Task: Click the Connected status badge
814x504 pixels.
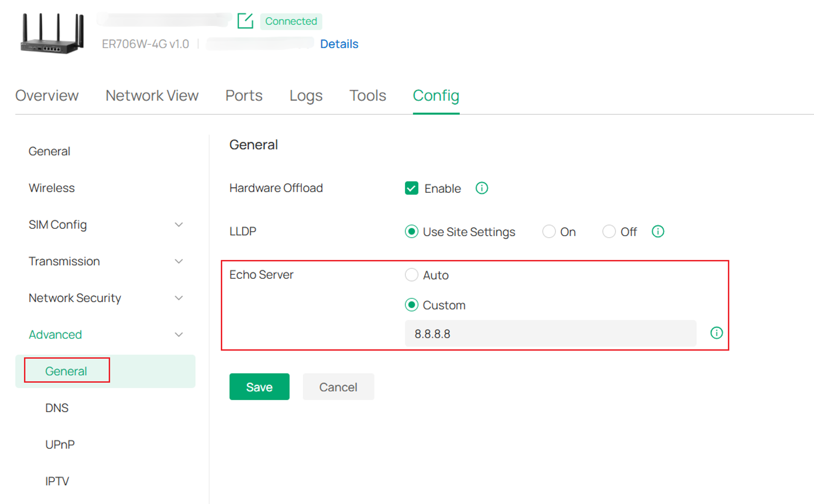Action: tap(291, 21)
